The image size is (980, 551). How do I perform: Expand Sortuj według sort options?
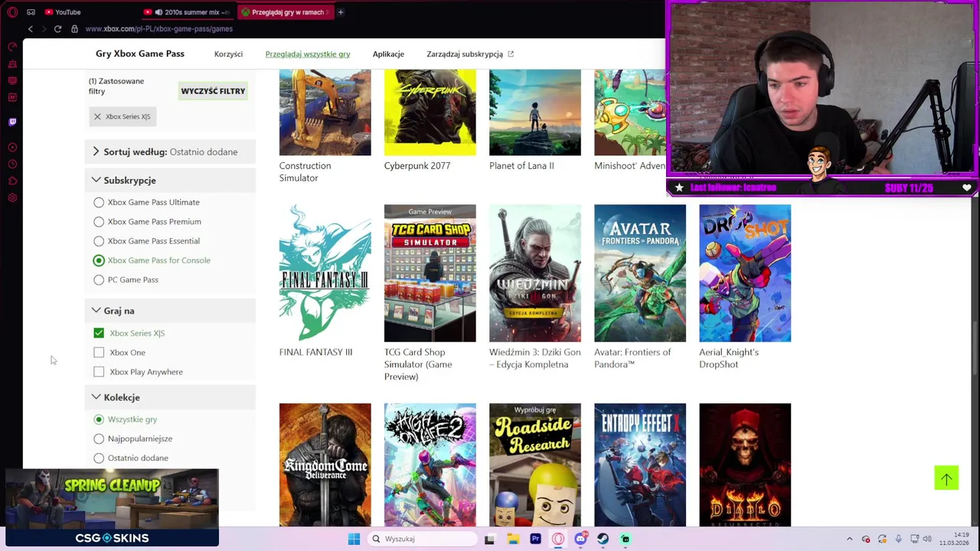(x=170, y=152)
